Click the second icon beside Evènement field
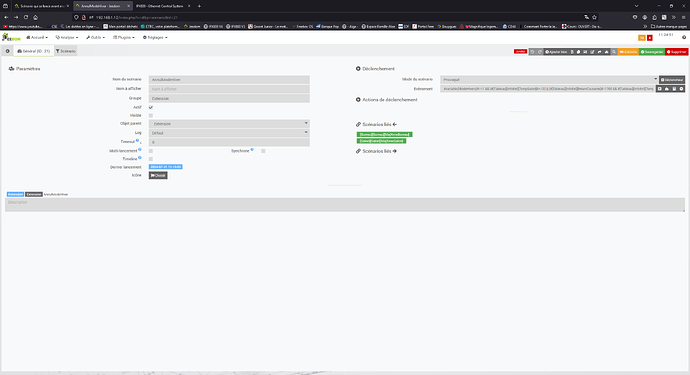The width and height of the screenshot is (690, 375). click(x=667, y=89)
